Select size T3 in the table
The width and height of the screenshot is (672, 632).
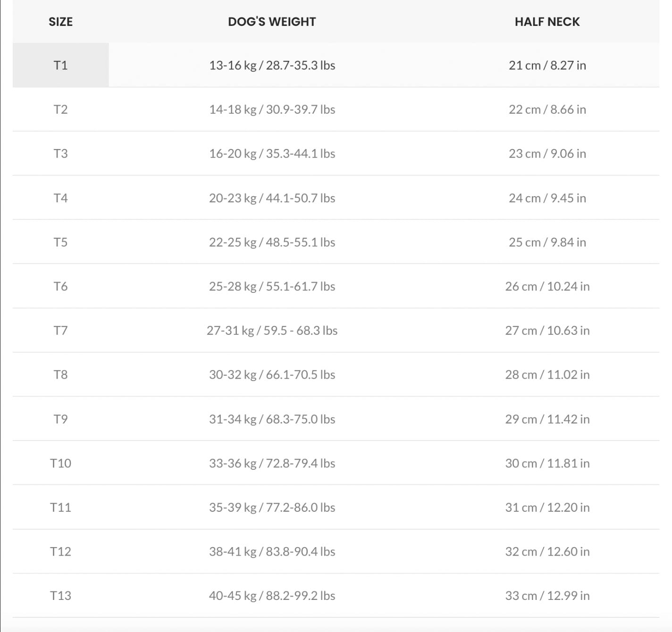click(x=60, y=154)
